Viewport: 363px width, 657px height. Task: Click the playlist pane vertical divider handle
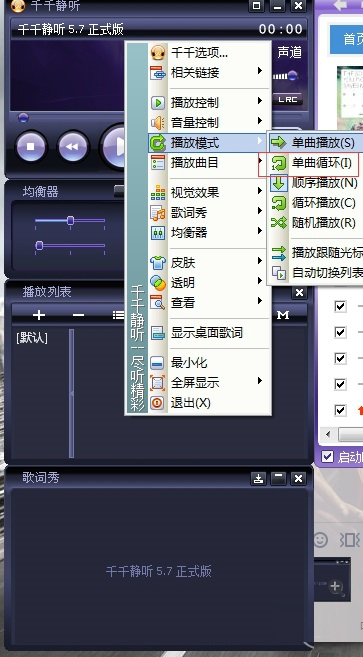[x=71, y=393]
